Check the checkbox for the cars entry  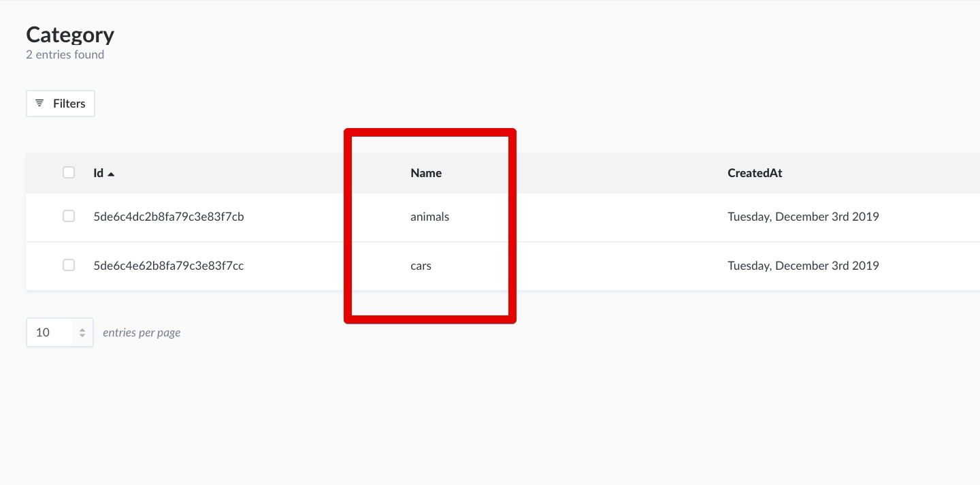68,265
